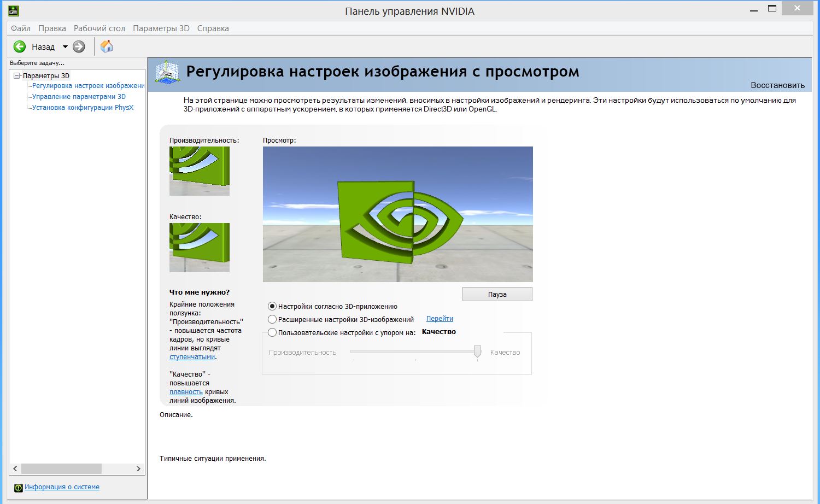
Task: Open Информация о системе link
Action: click(x=62, y=487)
